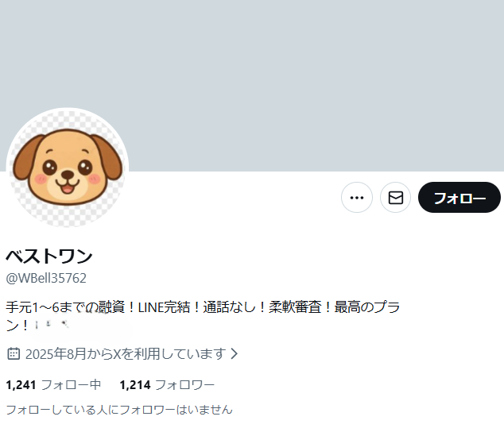
Task: Open the 1,241 following count
Action: [x=21, y=384]
